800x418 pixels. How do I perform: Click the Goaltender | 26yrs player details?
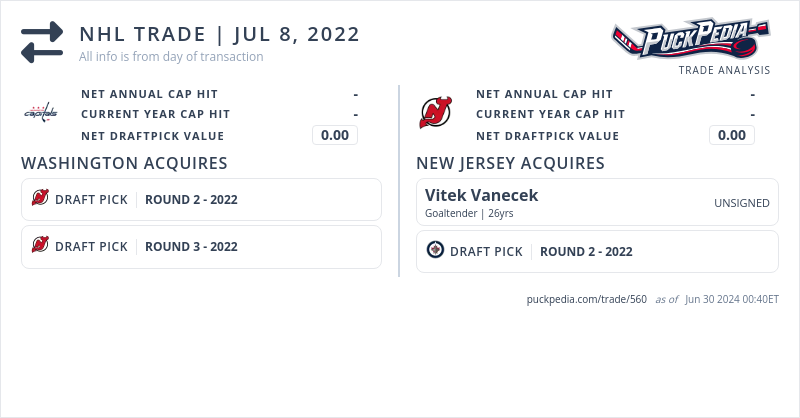pos(469,213)
